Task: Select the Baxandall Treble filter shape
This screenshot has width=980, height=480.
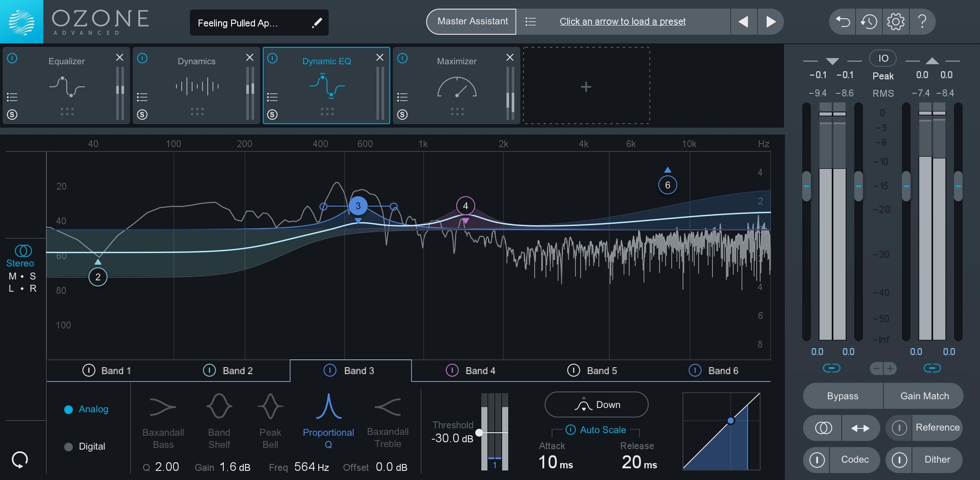Action: (388, 407)
